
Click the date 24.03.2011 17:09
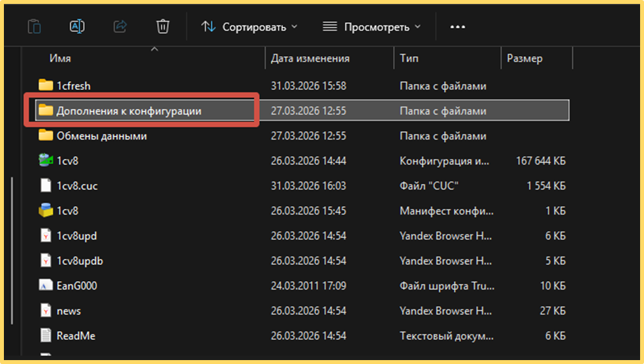click(308, 286)
